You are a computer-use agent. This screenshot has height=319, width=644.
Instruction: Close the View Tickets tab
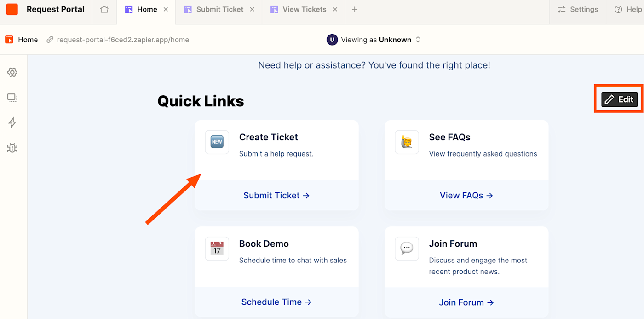pos(335,9)
